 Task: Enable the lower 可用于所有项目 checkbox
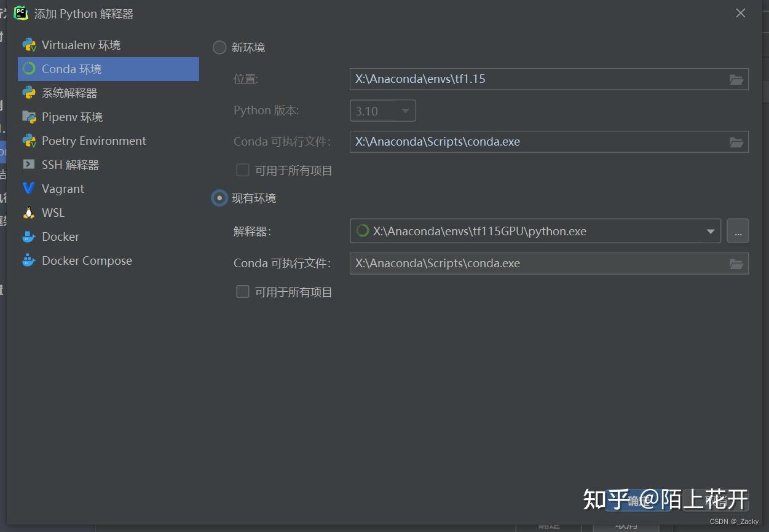click(242, 292)
